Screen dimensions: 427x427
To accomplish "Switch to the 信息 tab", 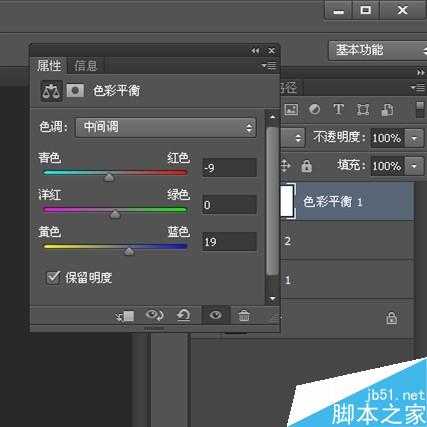I will click(86, 66).
